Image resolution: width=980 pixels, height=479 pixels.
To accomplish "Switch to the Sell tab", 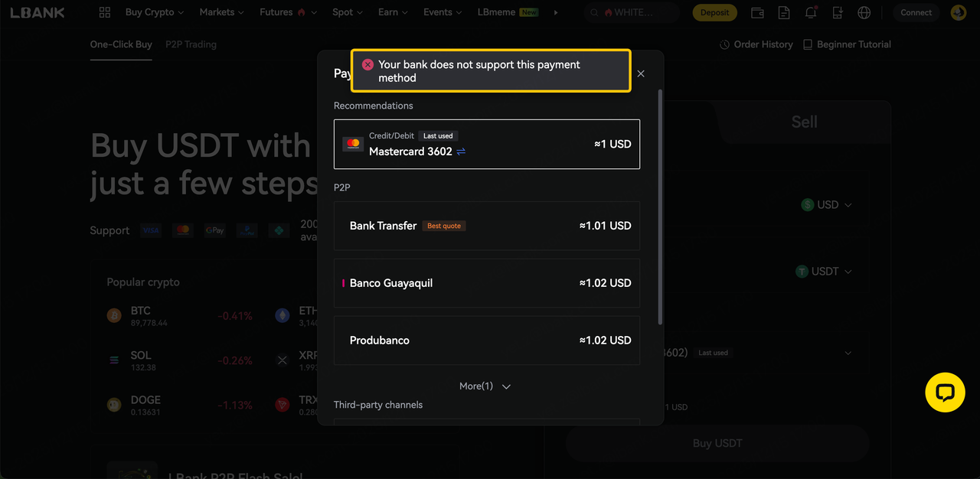I will 804,122.
